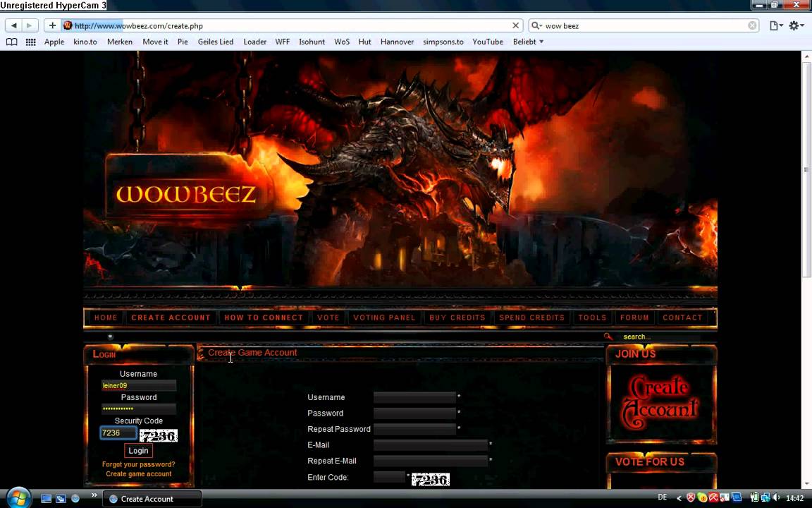
Task: Click the red shield tray icon
Action: pos(690,497)
